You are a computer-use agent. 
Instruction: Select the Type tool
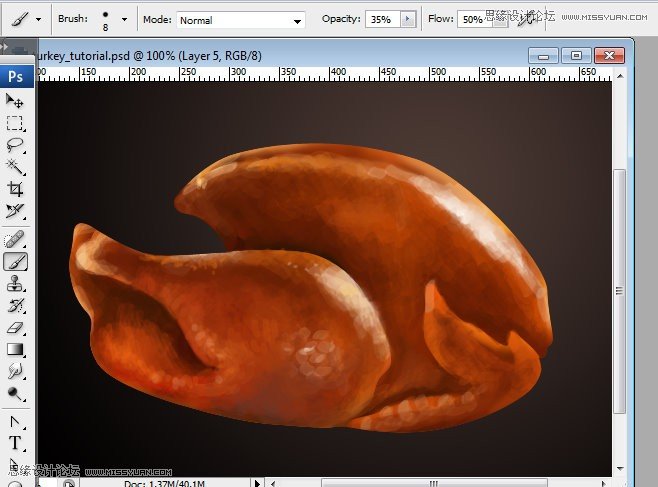pyautogui.click(x=15, y=443)
